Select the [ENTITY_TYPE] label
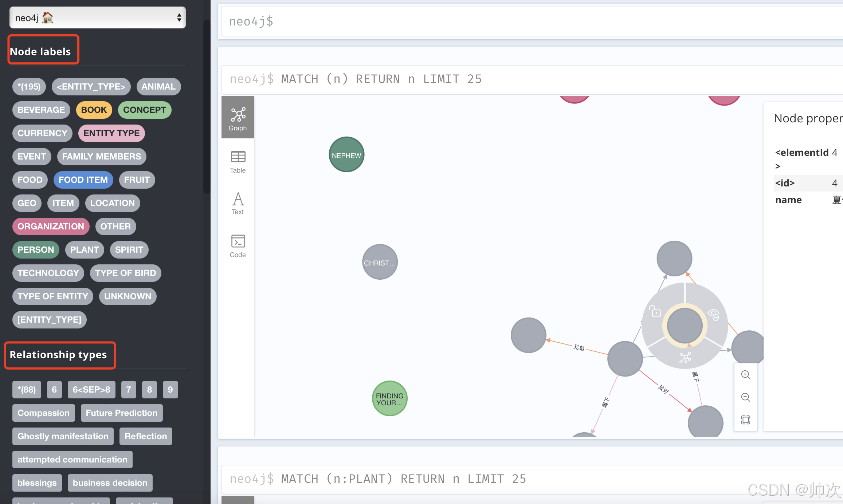This screenshot has width=843, height=504. tap(50, 320)
